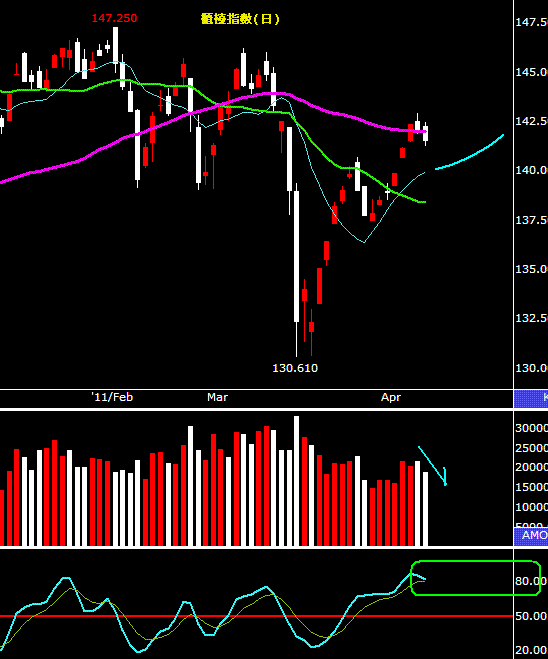Select the tallest white volume bar
Image resolution: width=548 pixels, height=659 pixels.
pos(296,481)
